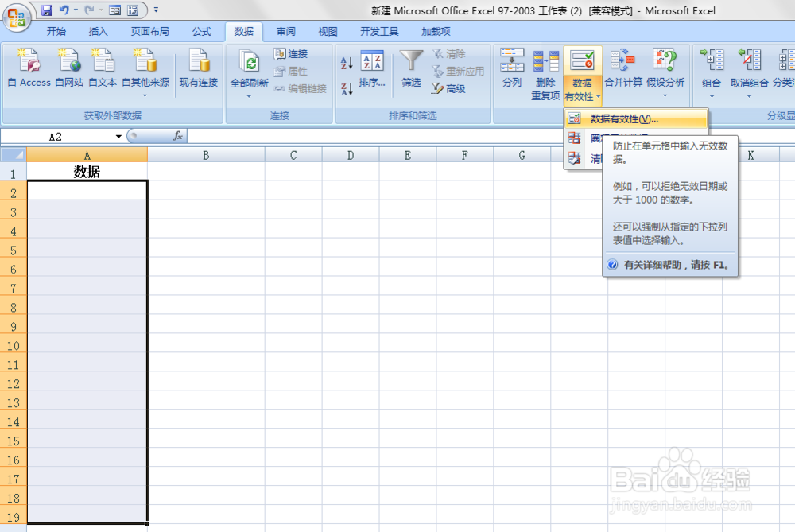
Task: Select 数据有效性(V)... menu entry
Action: [x=636, y=119]
